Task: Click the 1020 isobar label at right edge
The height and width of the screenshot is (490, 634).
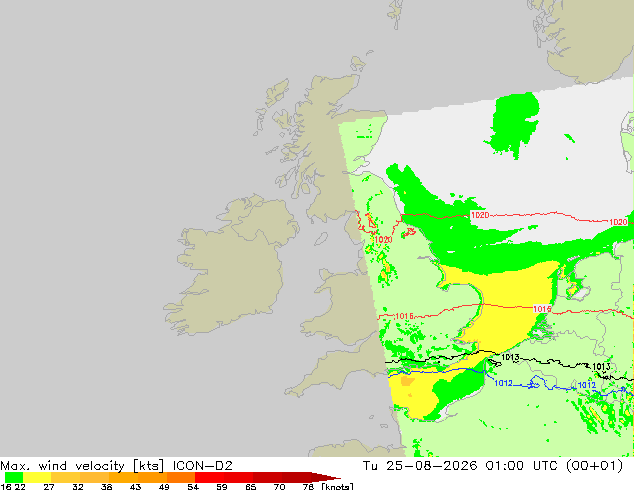Action: [618, 222]
